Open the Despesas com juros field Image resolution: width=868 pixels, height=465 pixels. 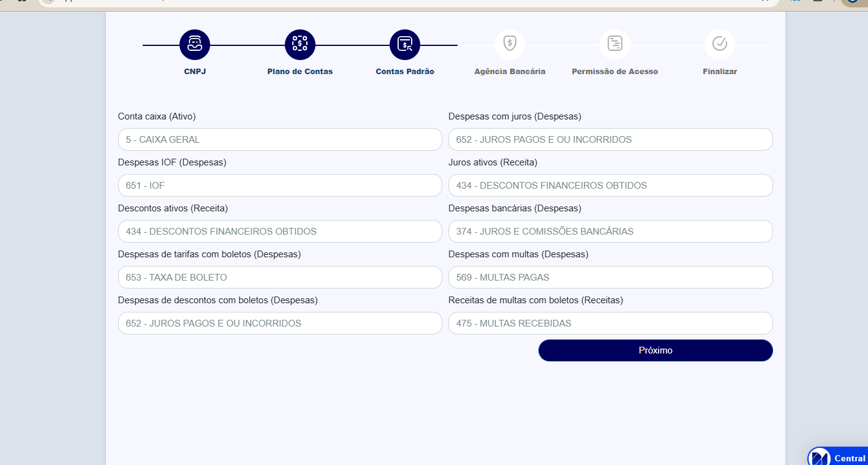610,140
